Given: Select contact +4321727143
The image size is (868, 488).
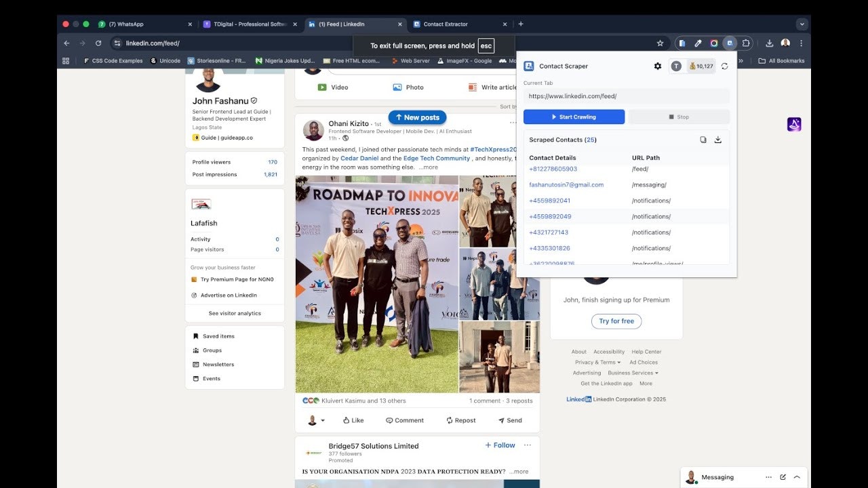Looking at the screenshot, I should pyautogui.click(x=549, y=232).
